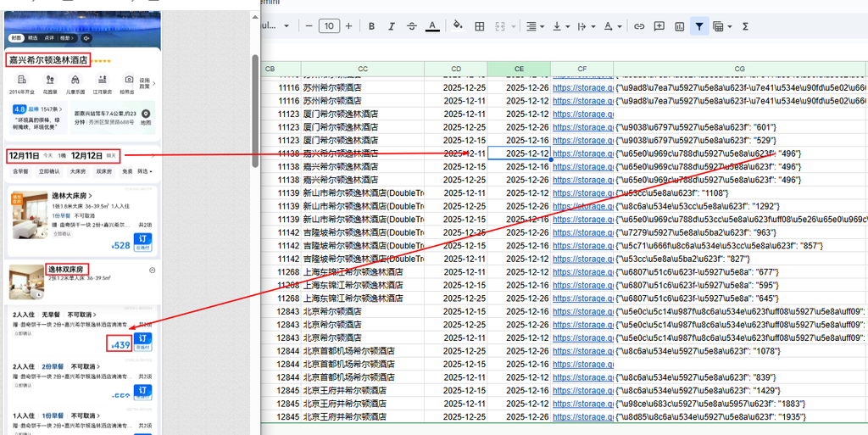Click the hotel app panel scrollbar
Image resolution: width=868 pixels, height=435 pixels.
(x=254, y=111)
